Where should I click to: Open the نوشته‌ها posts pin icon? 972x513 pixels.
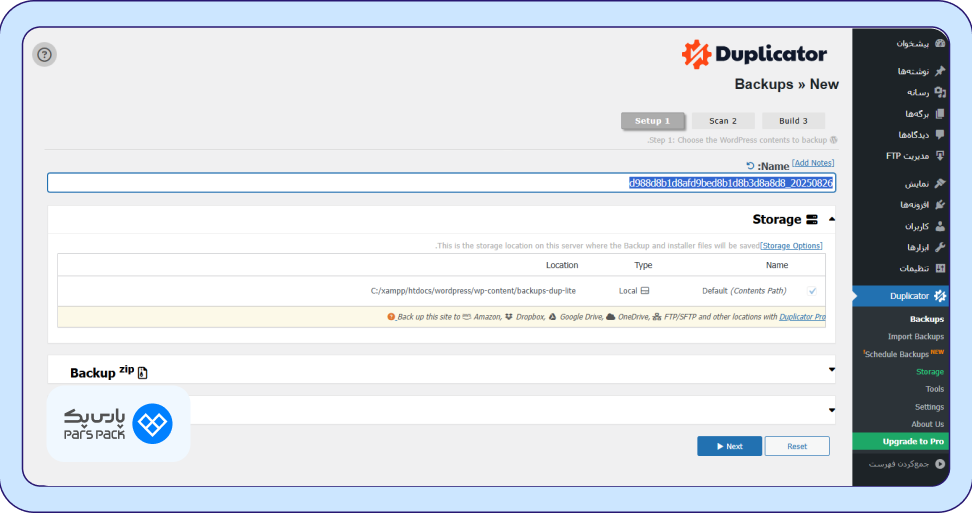[940, 71]
